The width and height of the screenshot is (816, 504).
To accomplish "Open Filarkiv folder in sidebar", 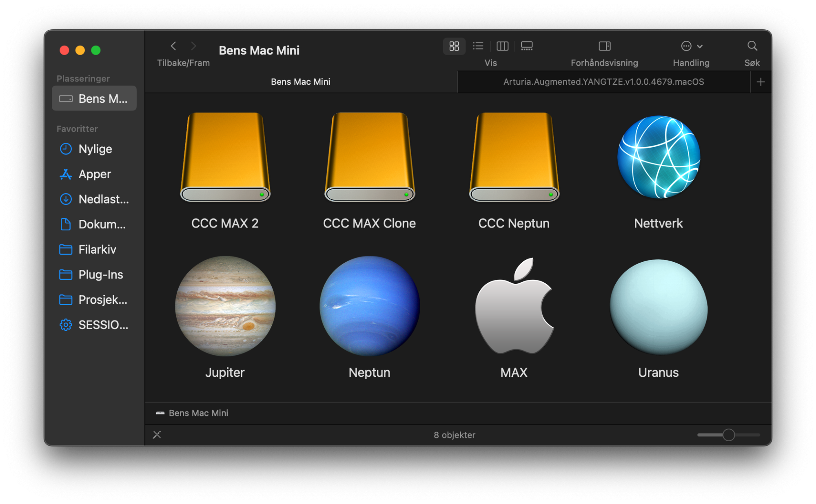I will [x=94, y=249].
